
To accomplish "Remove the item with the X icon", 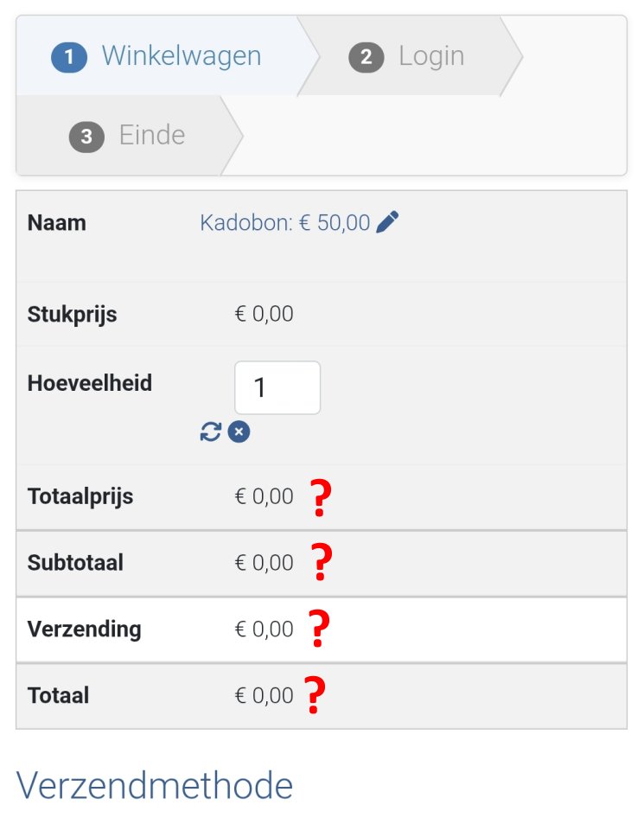I will 239,431.
